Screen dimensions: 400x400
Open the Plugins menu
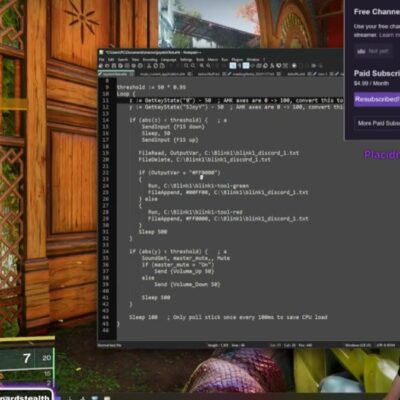237,60
